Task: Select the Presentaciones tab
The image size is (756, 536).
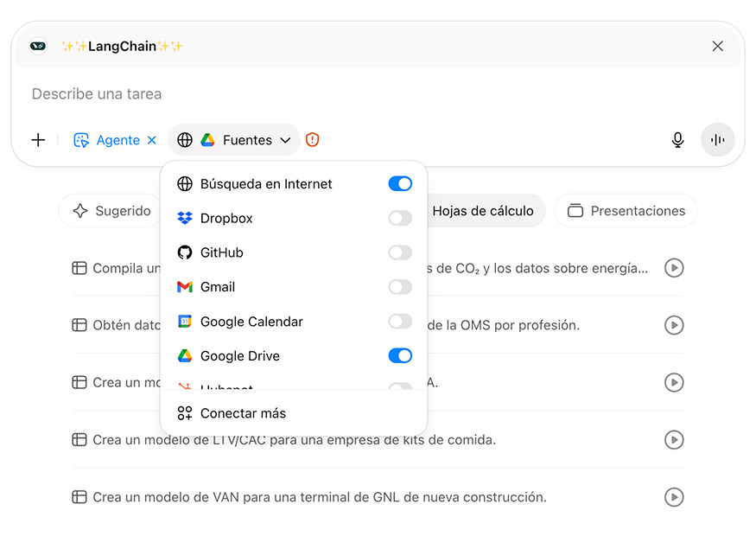Action: tap(626, 211)
